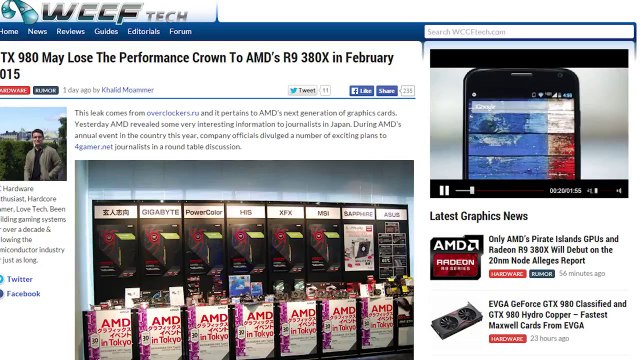Open the EVGA graphics card thumbnail
Image resolution: width=640 pixels, height=360 pixels.
(x=456, y=320)
